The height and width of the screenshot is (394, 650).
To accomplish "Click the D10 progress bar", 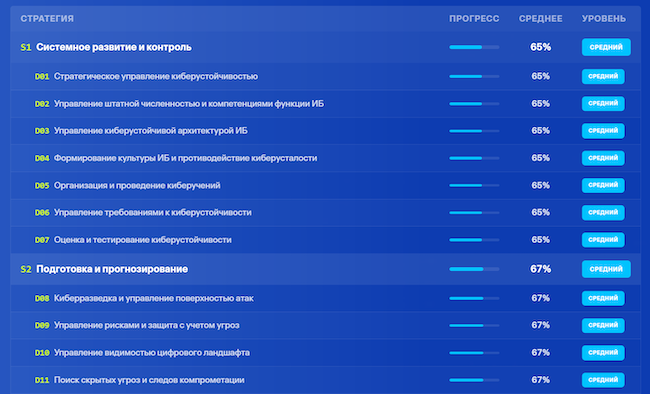I will point(474,353).
